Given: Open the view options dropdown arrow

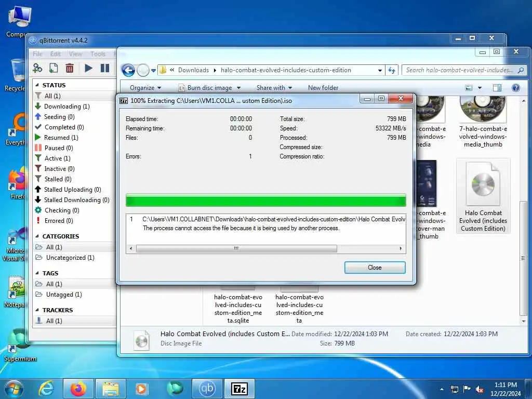Looking at the screenshot, I should pyautogui.click(x=480, y=88).
